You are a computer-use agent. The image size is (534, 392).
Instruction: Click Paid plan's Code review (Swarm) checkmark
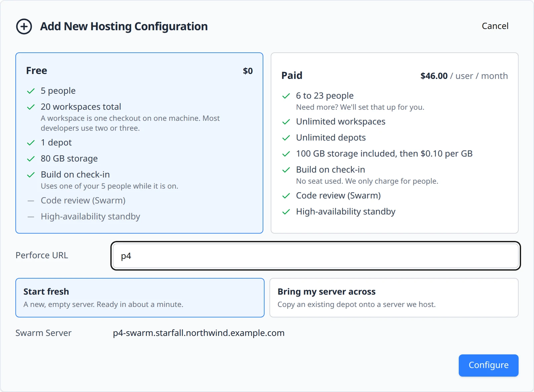tap(286, 196)
